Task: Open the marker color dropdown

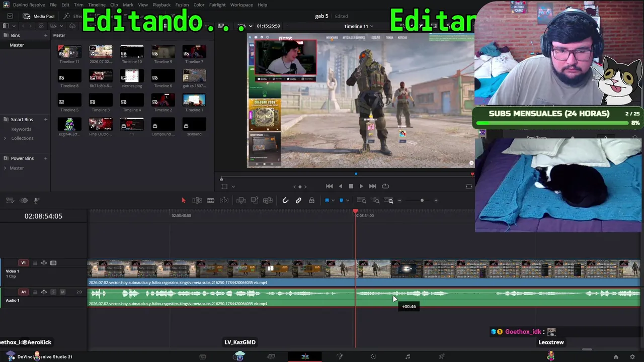Action: [x=347, y=201]
